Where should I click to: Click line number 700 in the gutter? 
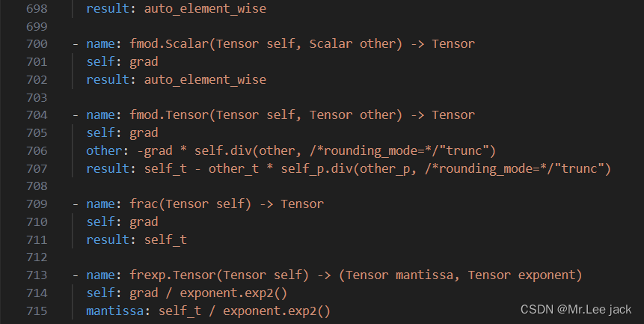click(x=36, y=44)
